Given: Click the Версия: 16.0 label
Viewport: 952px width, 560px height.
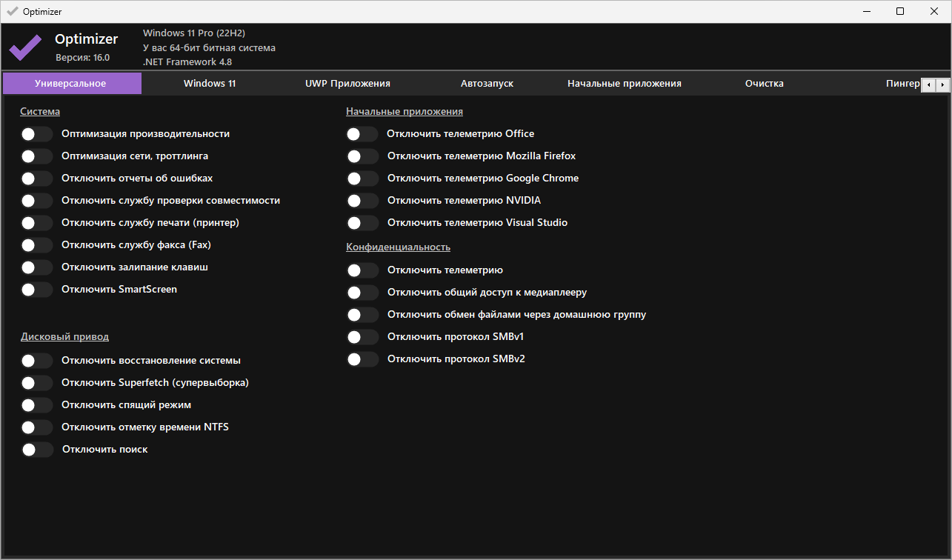Looking at the screenshot, I should click(x=82, y=58).
